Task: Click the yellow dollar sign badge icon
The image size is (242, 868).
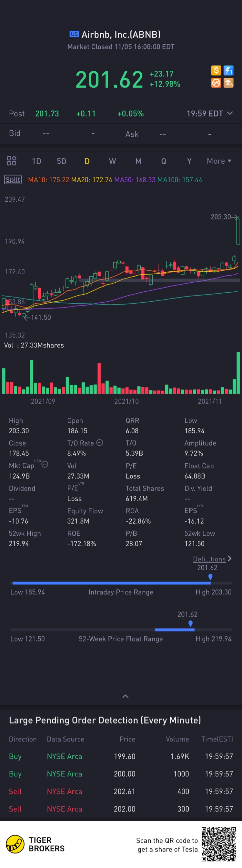Action: [x=216, y=70]
